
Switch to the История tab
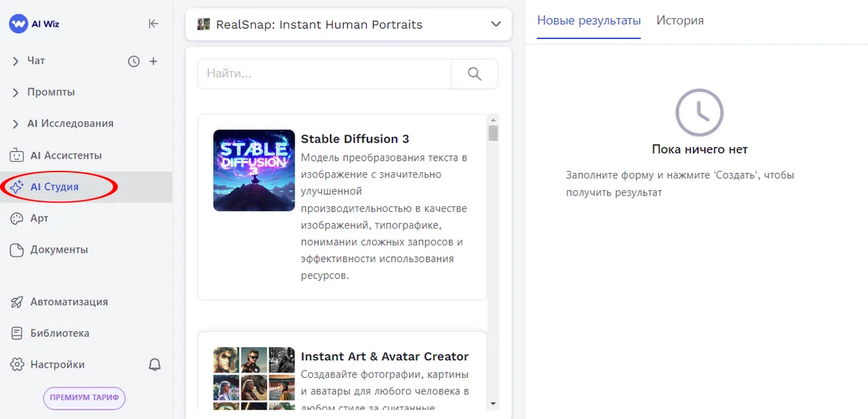[680, 20]
